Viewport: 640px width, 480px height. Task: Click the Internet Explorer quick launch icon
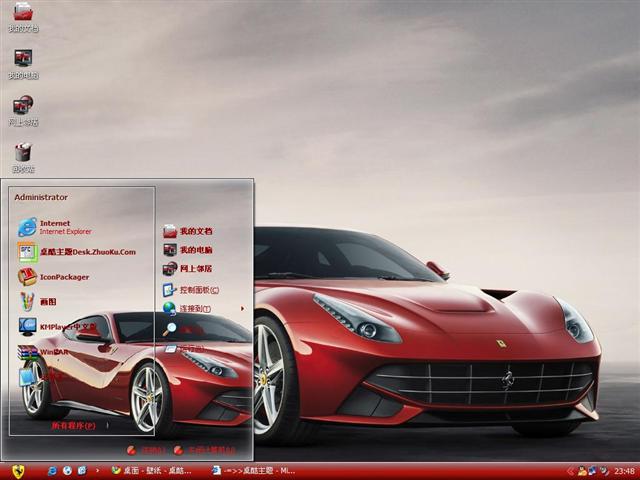point(52,471)
